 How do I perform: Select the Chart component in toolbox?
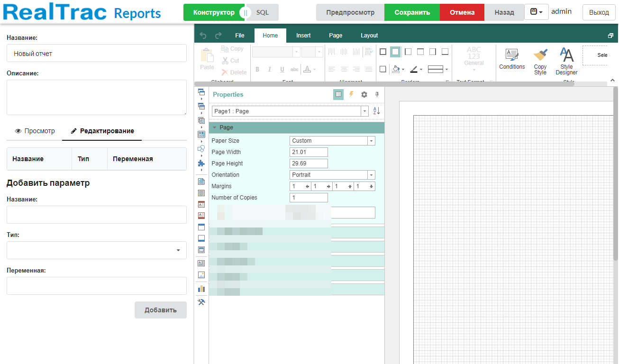click(x=201, y=288)
